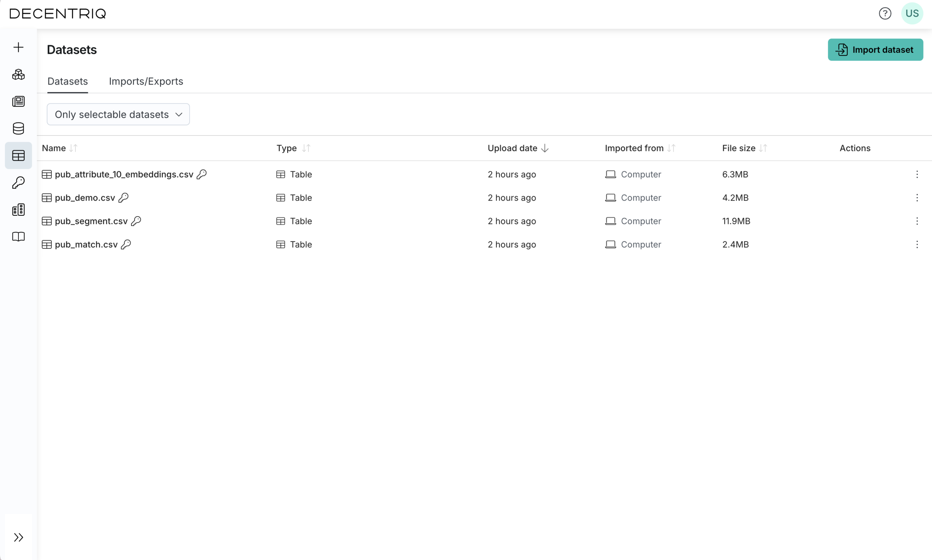Image resolution: width=932 pixels, height=560 pixels.
Task: Open the open-book sidebar icon
Action: click(x=18, y=237)
